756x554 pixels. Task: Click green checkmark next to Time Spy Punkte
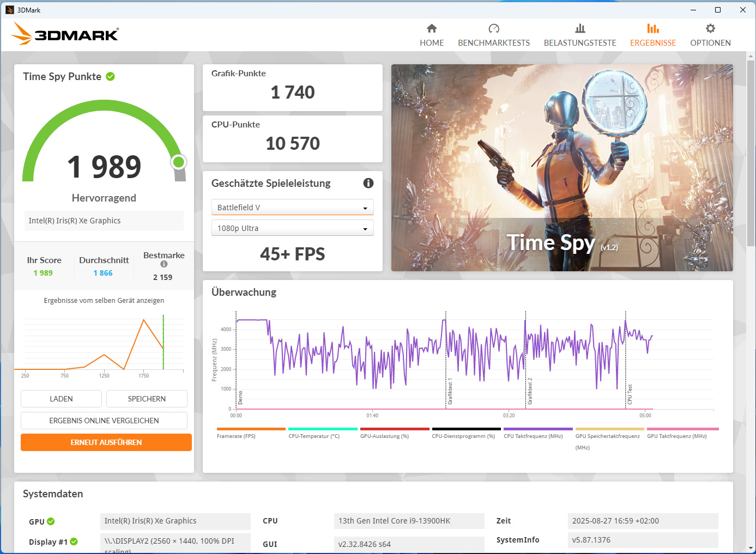click(x=111, y=77)
